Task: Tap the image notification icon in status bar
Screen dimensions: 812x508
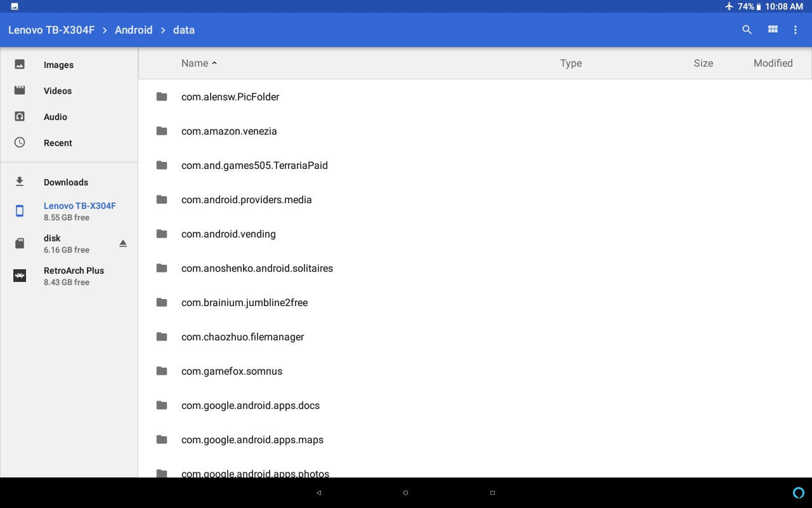Action: 15,6
